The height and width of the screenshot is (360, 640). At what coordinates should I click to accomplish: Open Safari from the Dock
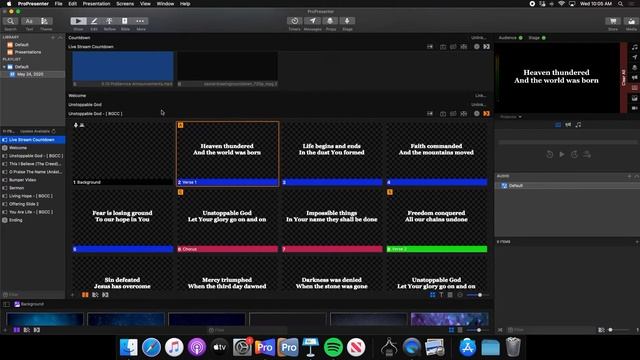coord(151,348)
